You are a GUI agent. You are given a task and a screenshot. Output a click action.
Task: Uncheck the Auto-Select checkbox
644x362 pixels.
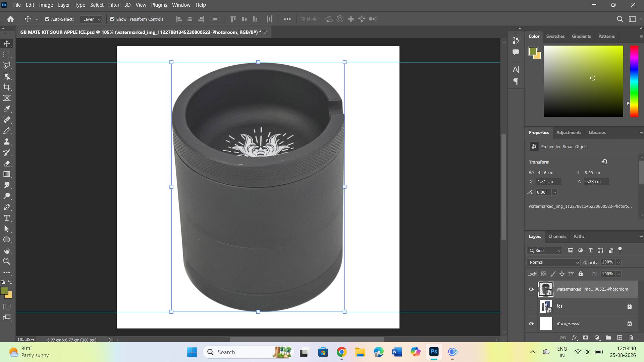(47, 19)
